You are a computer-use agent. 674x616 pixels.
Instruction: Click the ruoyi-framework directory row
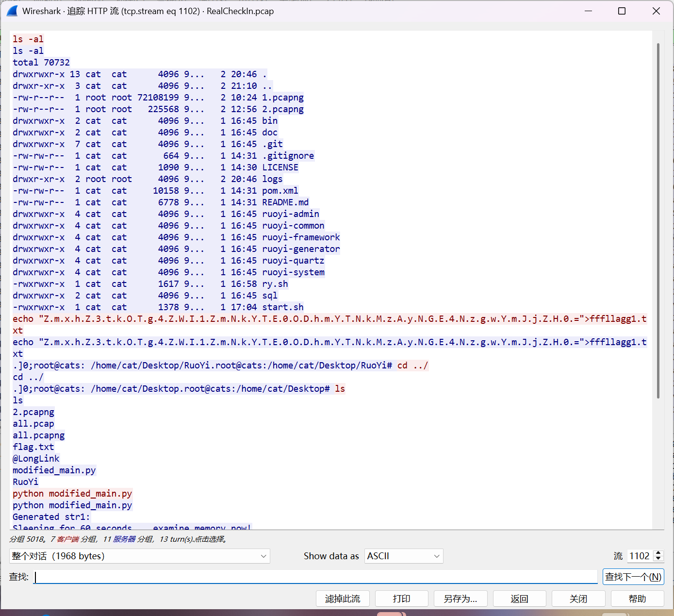tap(177, 237)
